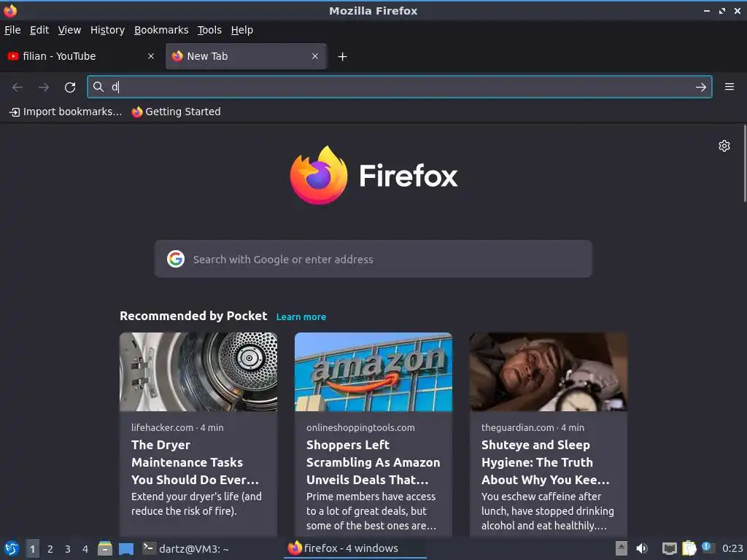Open the file manager from the taskbar
This screenshot has height=560, width=747.
click(x=105, y=548)
